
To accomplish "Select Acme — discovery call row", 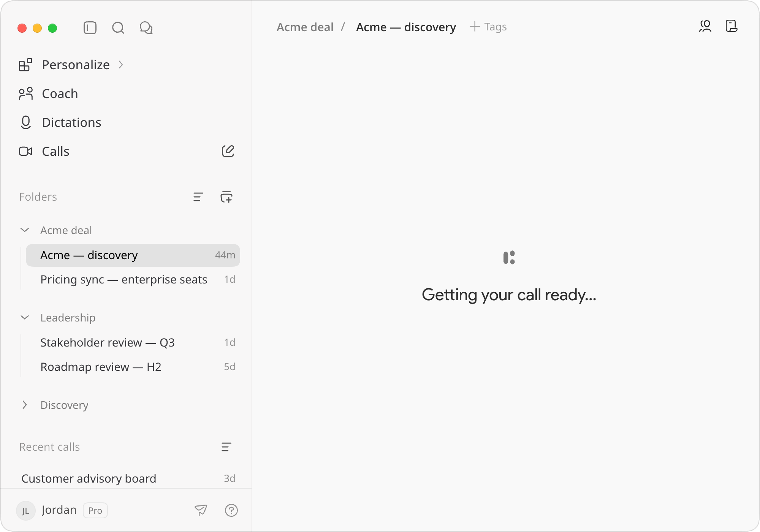I will tap(133, 255).
